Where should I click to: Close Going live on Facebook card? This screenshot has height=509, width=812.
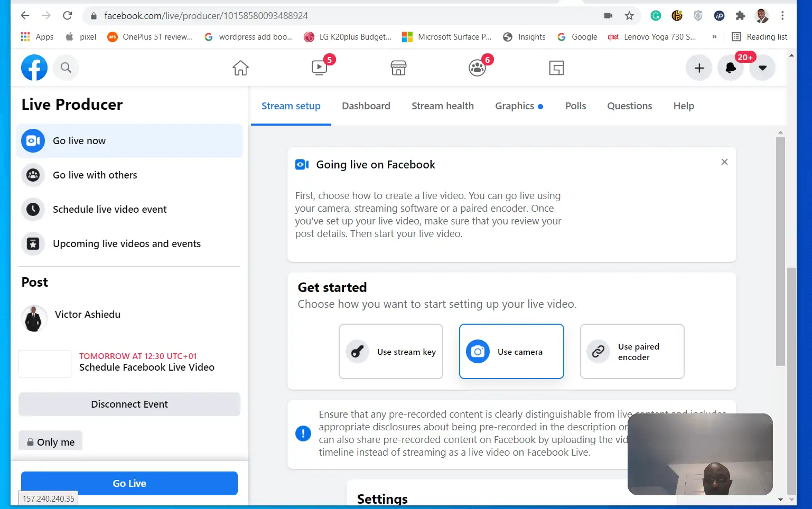point(724,162)
